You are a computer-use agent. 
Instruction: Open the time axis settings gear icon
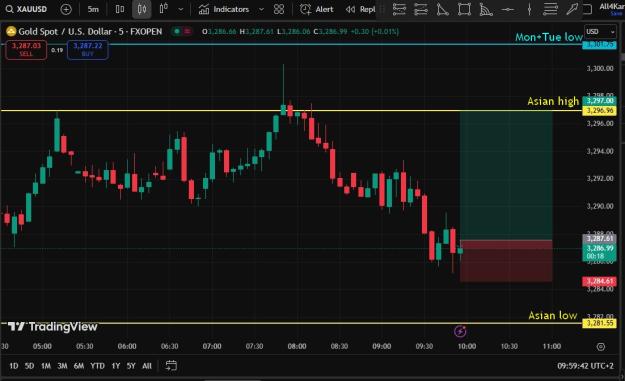coord(601,347)
